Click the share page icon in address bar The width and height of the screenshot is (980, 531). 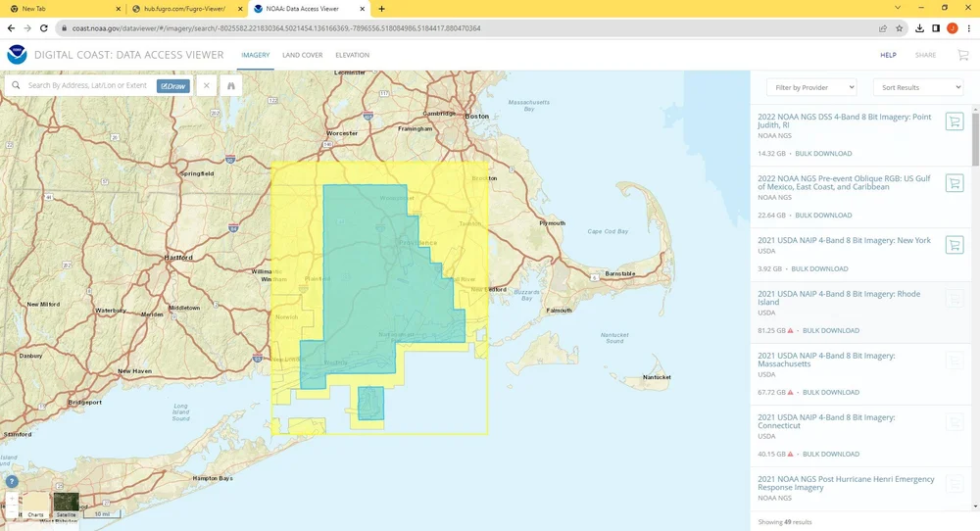coord(883,28)
